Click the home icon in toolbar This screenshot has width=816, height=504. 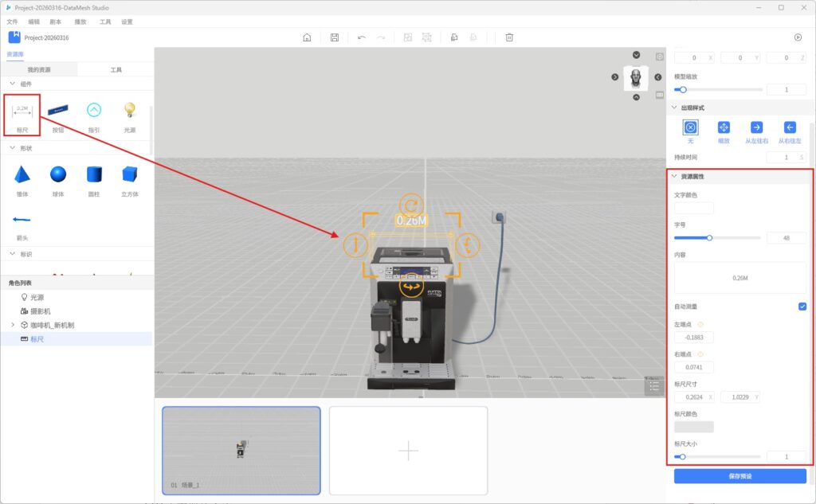click(307, 37)
